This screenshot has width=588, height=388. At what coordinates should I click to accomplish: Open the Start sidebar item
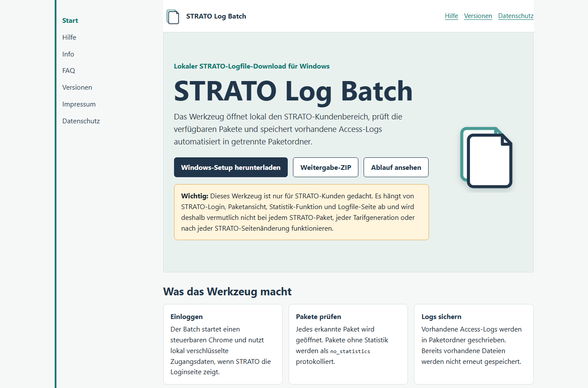click(70, 21)
